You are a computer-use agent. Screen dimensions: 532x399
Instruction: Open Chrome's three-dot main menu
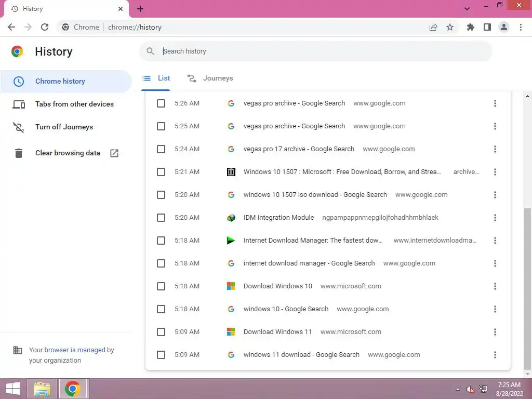coord(521,27)
